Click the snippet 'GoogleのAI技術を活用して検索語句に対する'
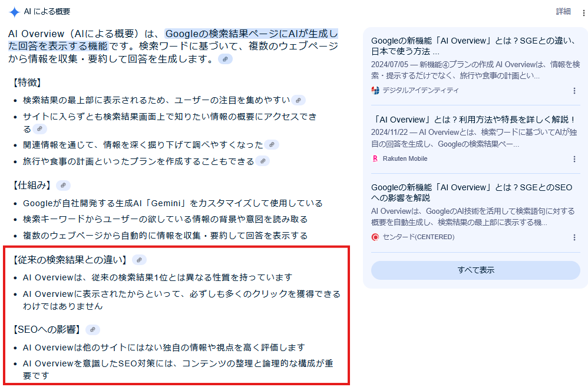The image size is (588, 387). tap(473, 217)
